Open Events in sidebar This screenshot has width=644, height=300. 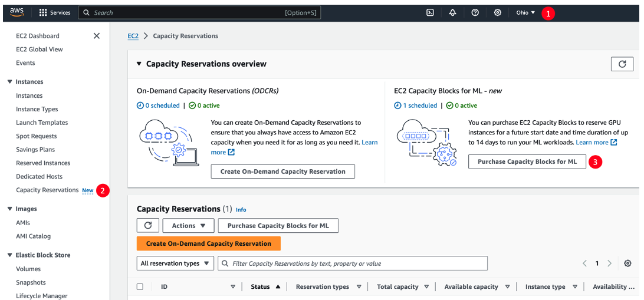[x=25, y=63]
